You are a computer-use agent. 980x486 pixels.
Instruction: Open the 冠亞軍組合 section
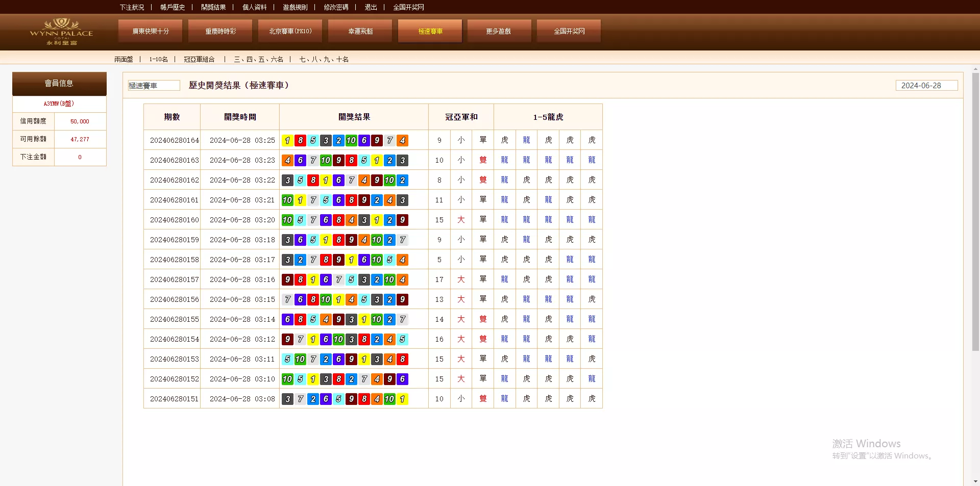200,59
